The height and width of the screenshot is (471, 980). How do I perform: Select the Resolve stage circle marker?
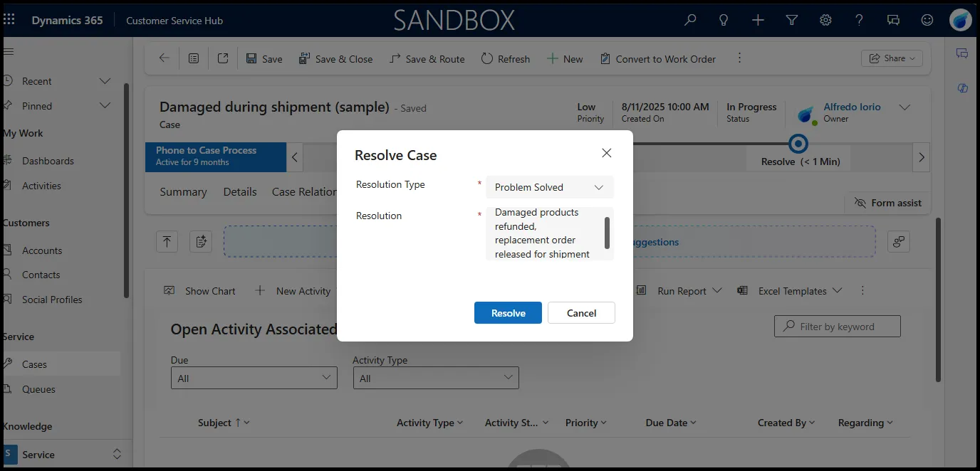coord(798,144)
